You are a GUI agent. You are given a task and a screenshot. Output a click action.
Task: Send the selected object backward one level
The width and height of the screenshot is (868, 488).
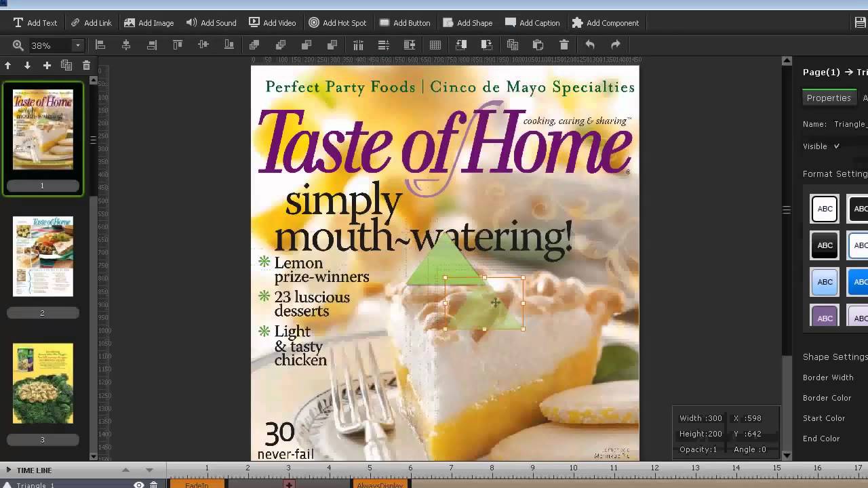point(307,45)
